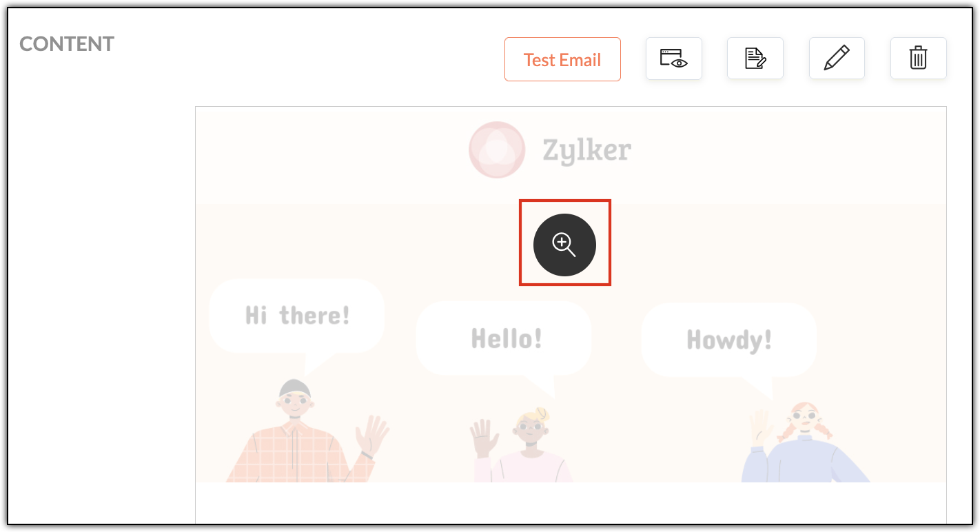Image resolution: width=980 pixels, height=532 pixels.
Task: Click the CONTENT section heading
Action: pyautogui.click(x=67, y=44)
